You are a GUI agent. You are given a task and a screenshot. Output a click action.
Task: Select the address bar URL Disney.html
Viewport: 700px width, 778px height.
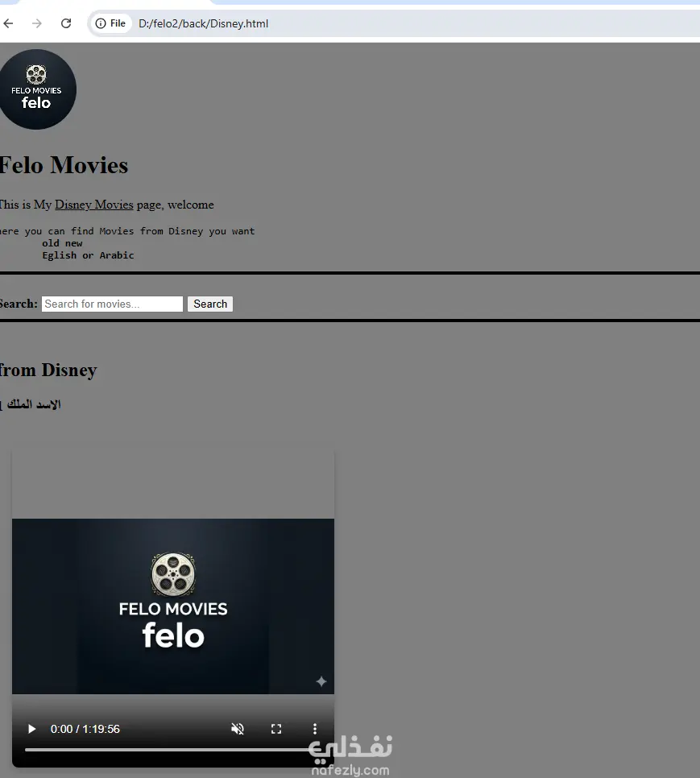(204, 24)
